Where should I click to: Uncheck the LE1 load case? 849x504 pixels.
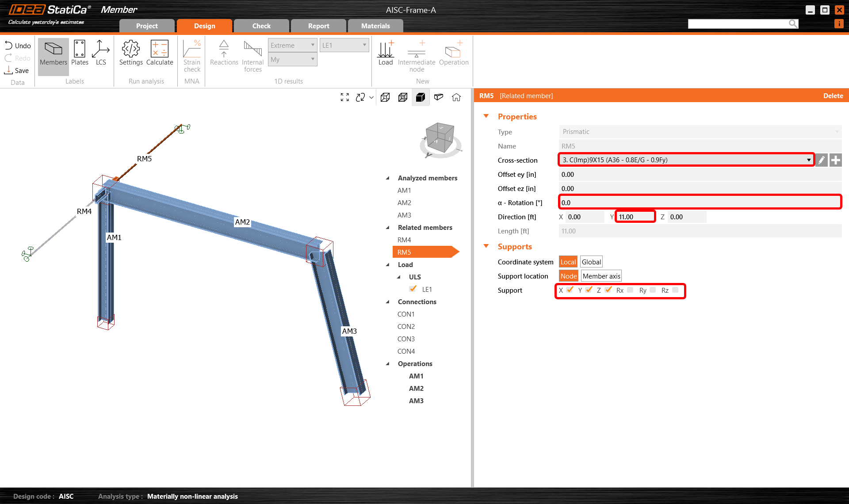(x=413, y=289)
